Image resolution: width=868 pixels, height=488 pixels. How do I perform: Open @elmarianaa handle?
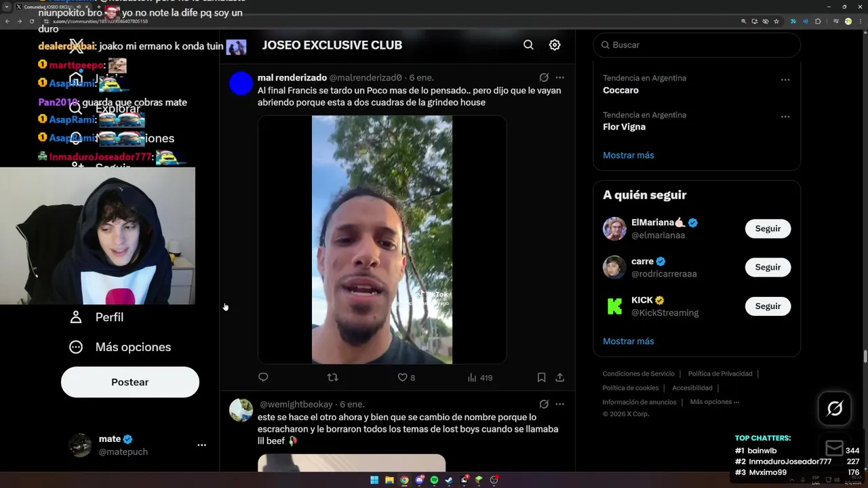tap(658, 235)
